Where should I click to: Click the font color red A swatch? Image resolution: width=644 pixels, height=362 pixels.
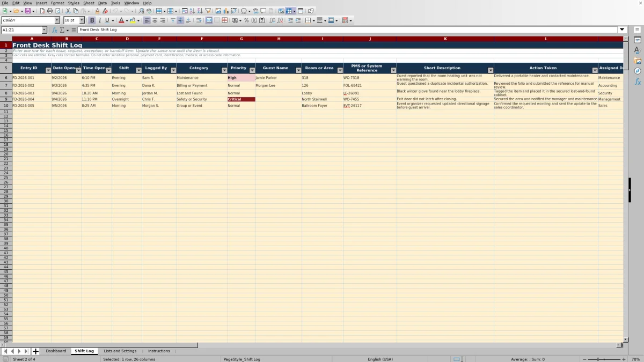pyautogui.click(x=121, y=20)
